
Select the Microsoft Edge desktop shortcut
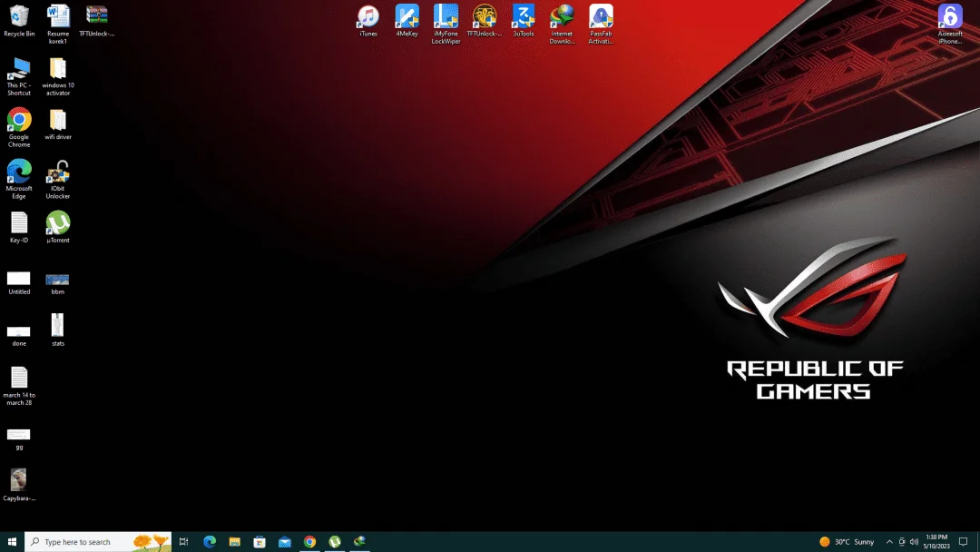coord(19,180)
